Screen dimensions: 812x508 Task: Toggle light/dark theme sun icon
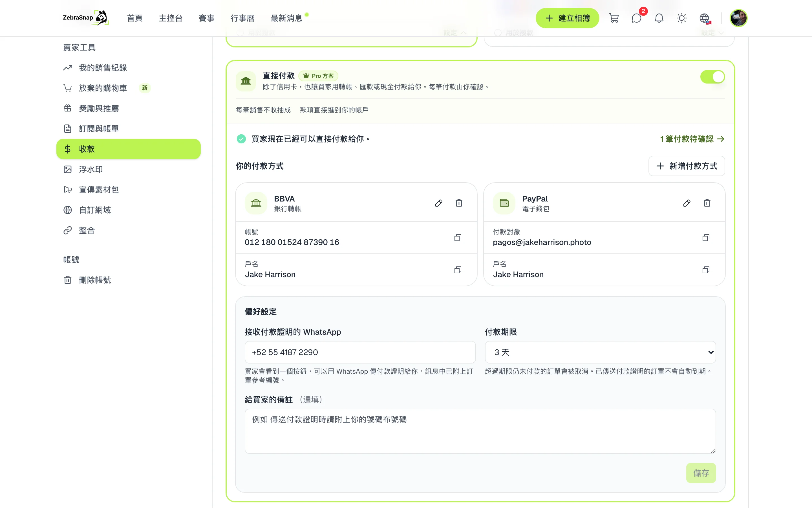pos(681,18)
